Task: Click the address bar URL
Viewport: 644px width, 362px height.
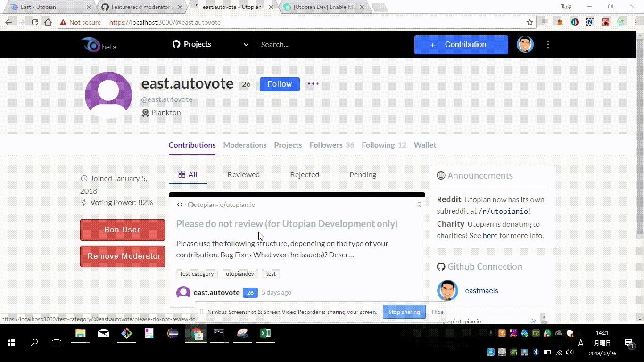Action: pos(165,22)
